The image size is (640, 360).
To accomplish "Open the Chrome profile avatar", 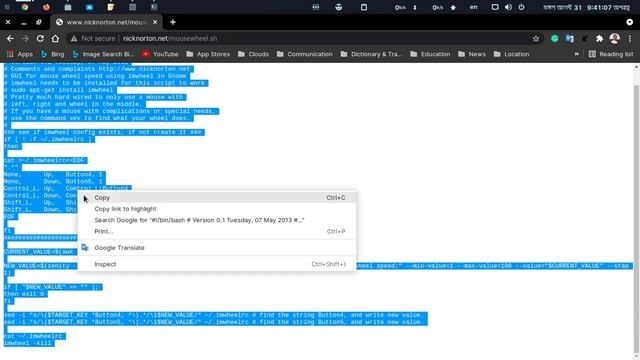I will pyautogui.click(x=614, y=38).
